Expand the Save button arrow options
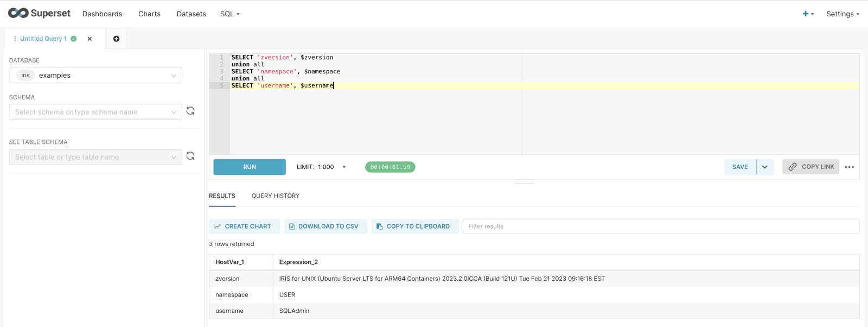This screenshot has height=327, width=868. click(x=765, y=167)
